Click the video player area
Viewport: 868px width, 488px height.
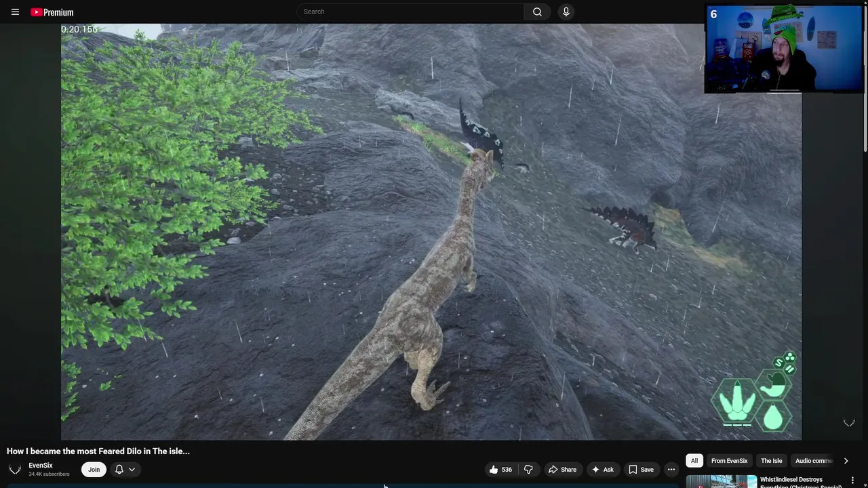click(x=431, y=232)
